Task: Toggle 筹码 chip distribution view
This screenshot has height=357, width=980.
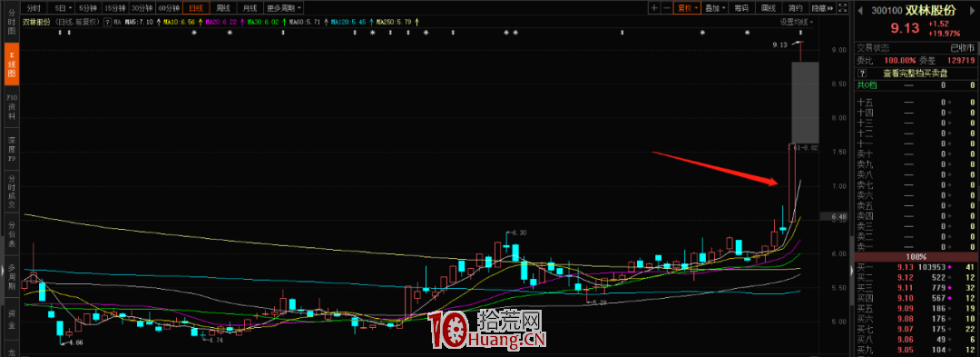Action: 742,8
